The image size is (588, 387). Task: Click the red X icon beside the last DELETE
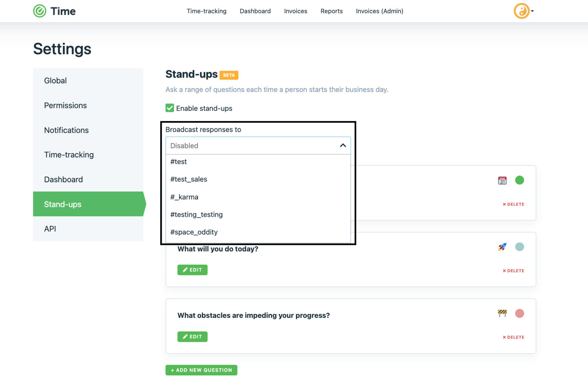point(504,337)
